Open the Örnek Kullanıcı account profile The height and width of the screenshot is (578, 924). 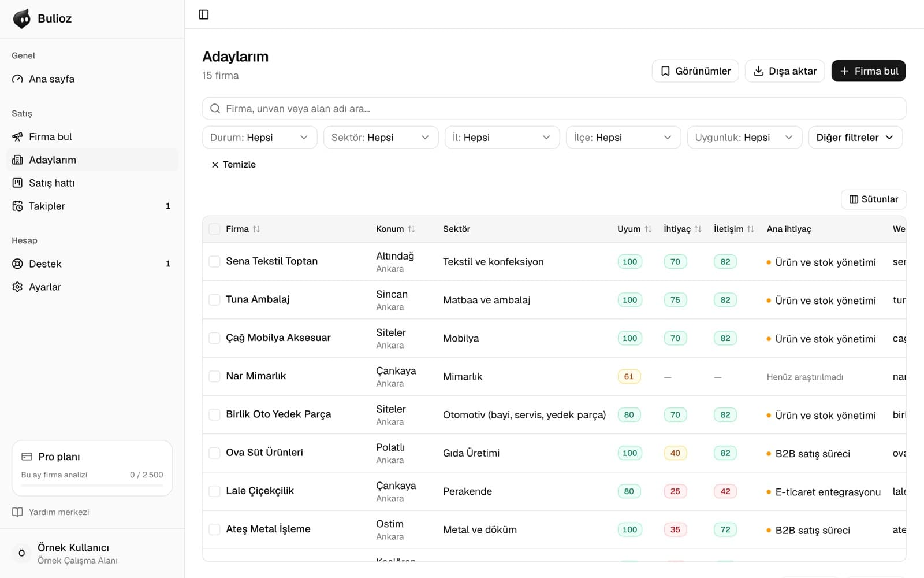(92, 554)
